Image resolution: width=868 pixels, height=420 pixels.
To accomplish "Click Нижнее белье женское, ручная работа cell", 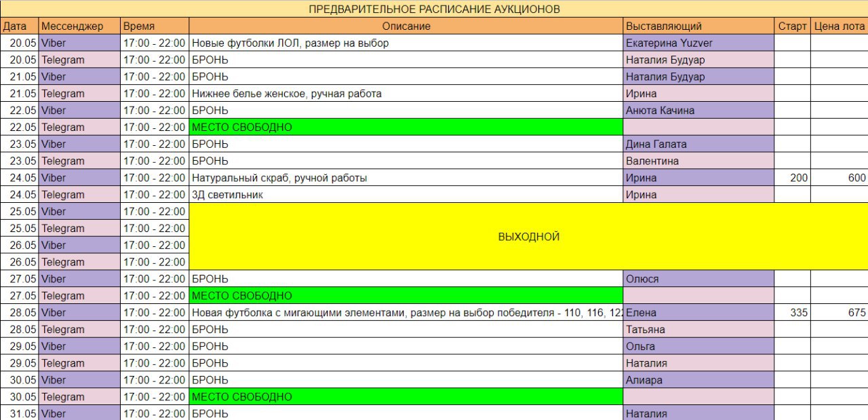I will tap(406, 94).
